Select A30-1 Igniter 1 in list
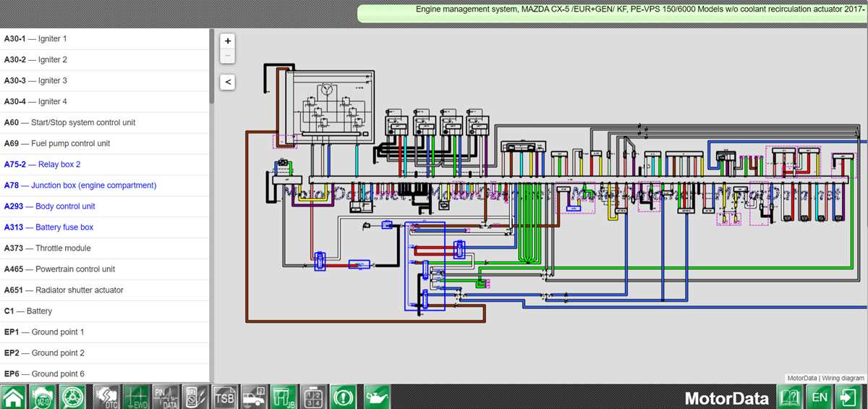 (104, 39)
